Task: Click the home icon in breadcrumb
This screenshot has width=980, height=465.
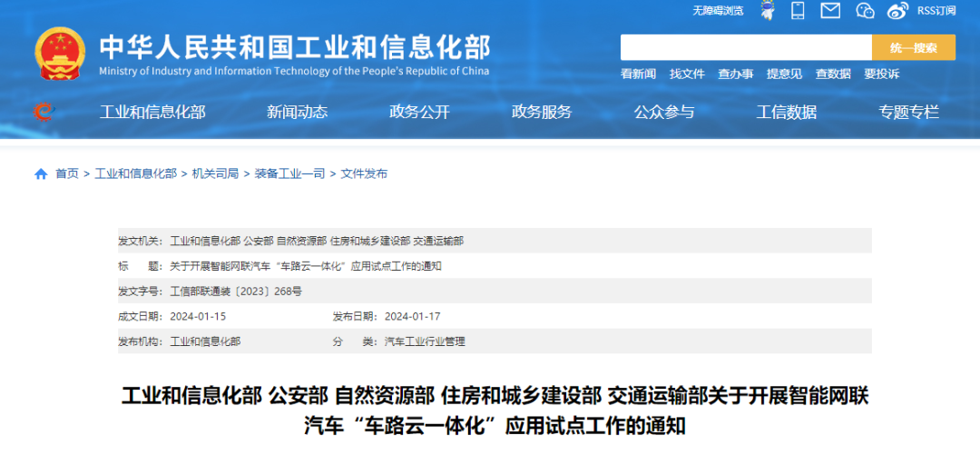Action: click(x=41, y=173)
